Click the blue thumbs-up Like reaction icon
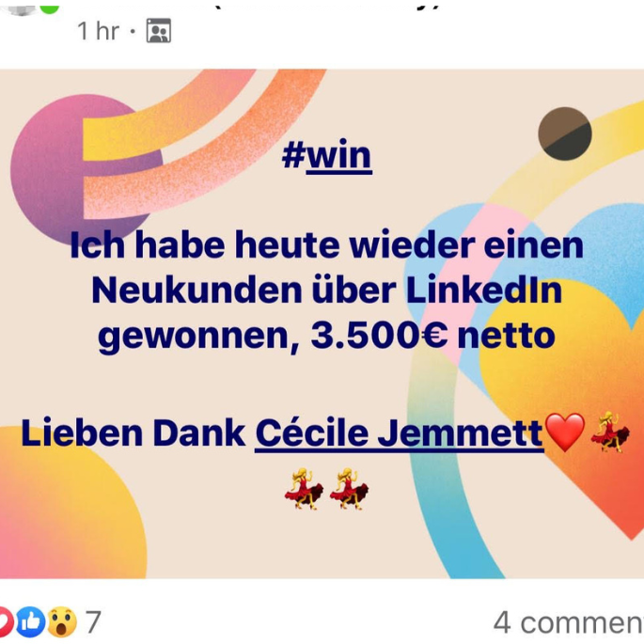This screenshot has width=644, height=644. tap(31, 621)
